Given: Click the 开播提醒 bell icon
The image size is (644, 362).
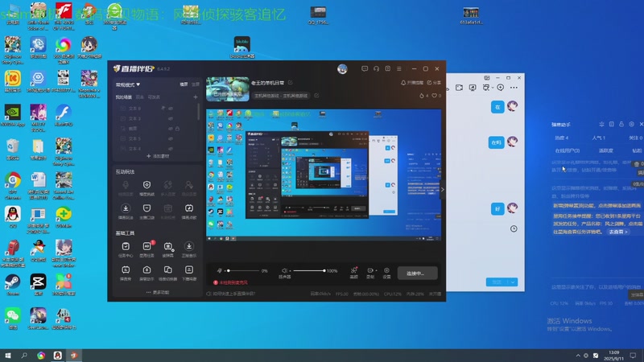Looking at the screenshot, I should [x=403, y=83].
